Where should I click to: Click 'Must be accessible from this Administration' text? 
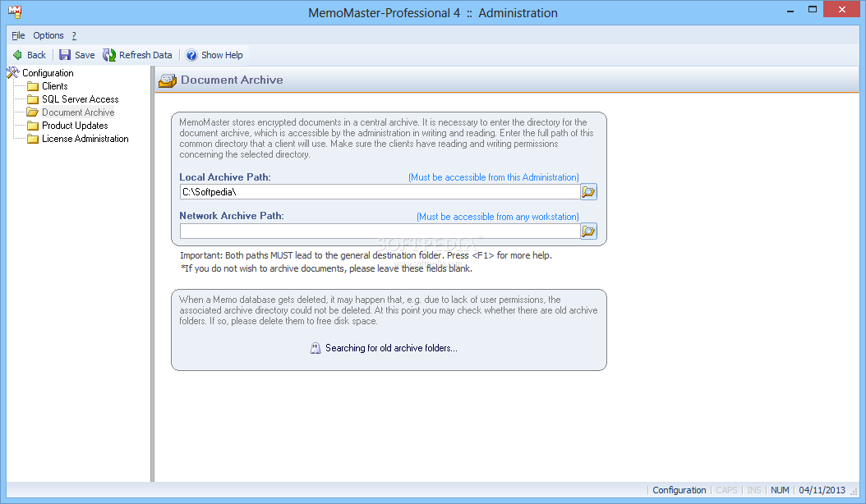point(494,177)
